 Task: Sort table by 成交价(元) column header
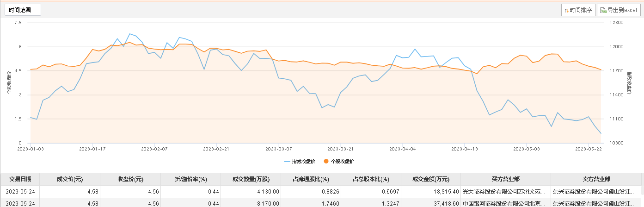click(x=70, y=179)
